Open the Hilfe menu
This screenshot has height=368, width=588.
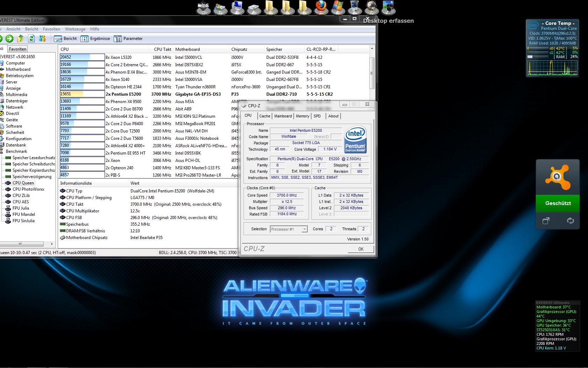pyautogui.click(x=94, y=29)
